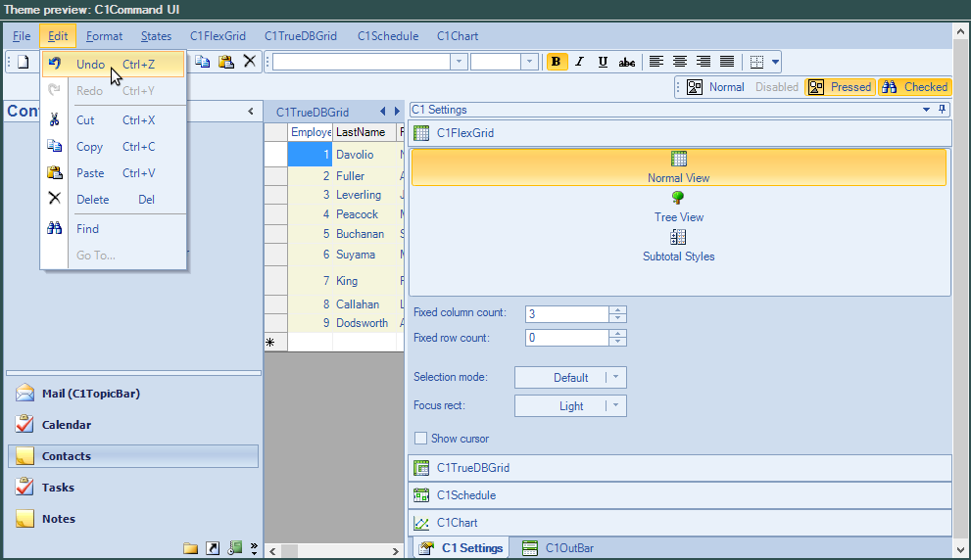Increase the Fixed column count spinner

[x=617, y=310]
